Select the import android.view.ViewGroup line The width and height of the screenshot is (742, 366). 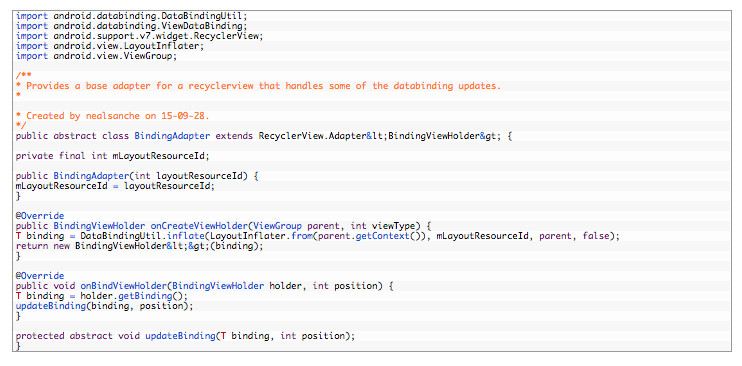97,55
